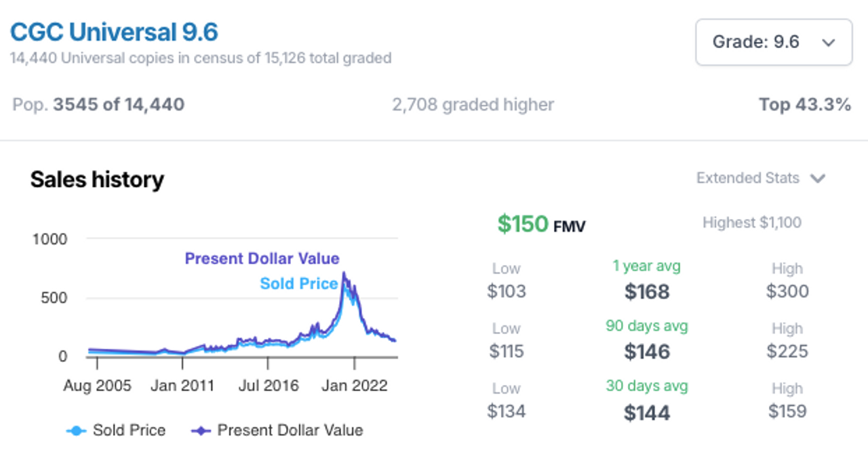Click the Top 43.3% text
Screen dimensions: 868x467
click(x=805, y=105)
